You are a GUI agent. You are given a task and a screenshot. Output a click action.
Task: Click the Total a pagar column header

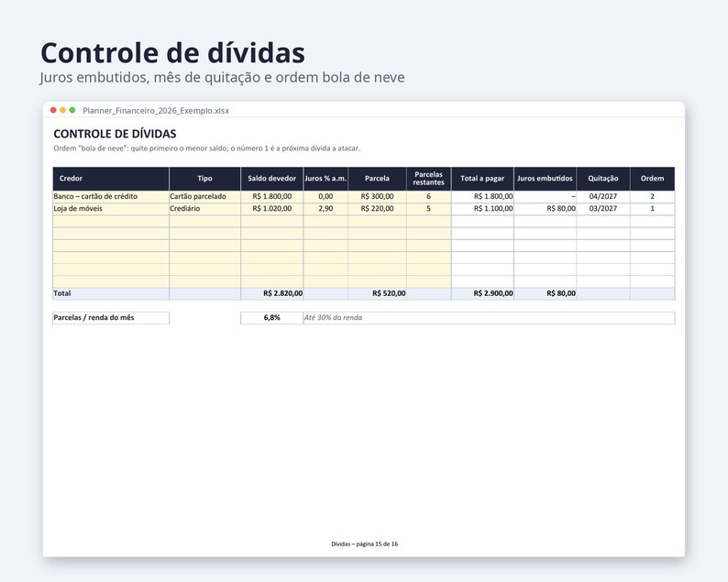pos(482,179)
